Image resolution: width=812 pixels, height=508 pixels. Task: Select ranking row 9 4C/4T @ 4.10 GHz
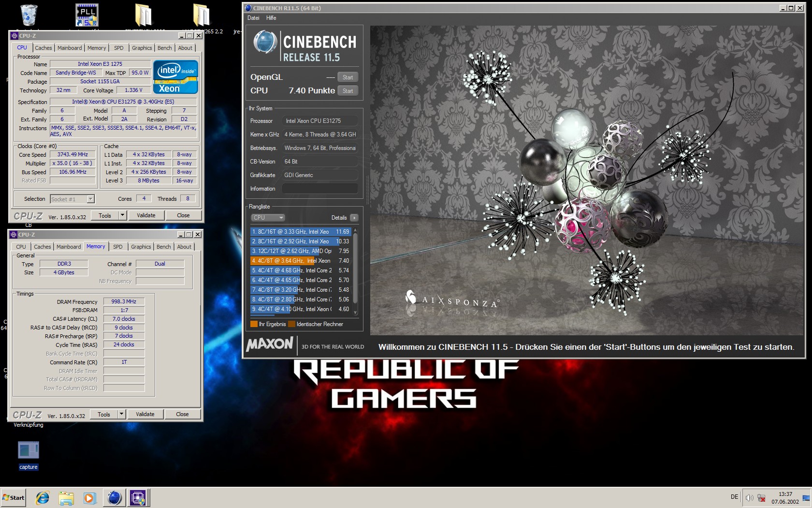coord(301,309)
